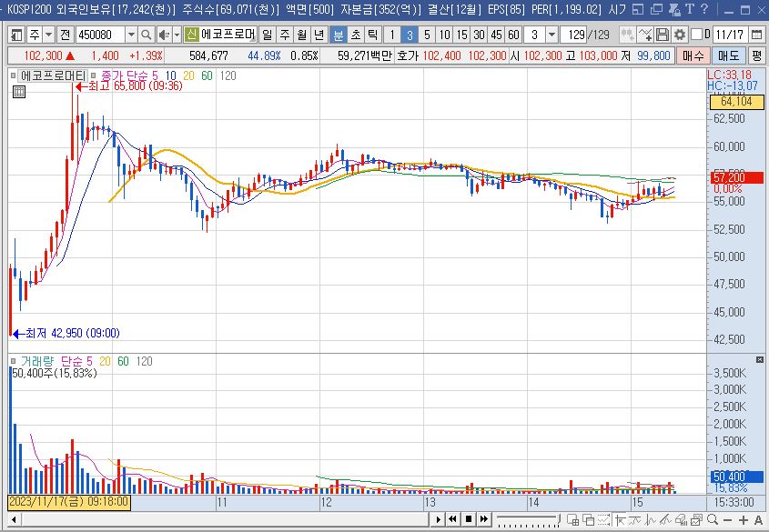Screen dimensions: 769x532
Task: Open the speaker options dropdown arrow
Action: [x=177, y=35]
